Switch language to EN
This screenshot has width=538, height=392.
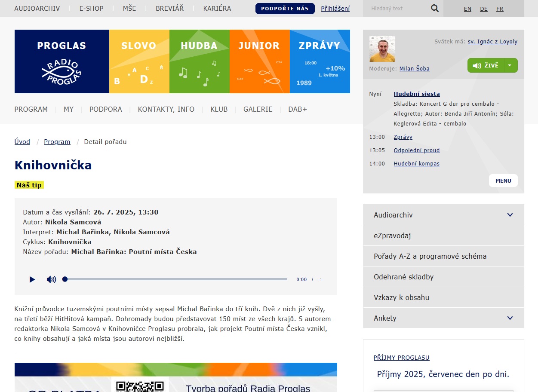coord(467,9)
